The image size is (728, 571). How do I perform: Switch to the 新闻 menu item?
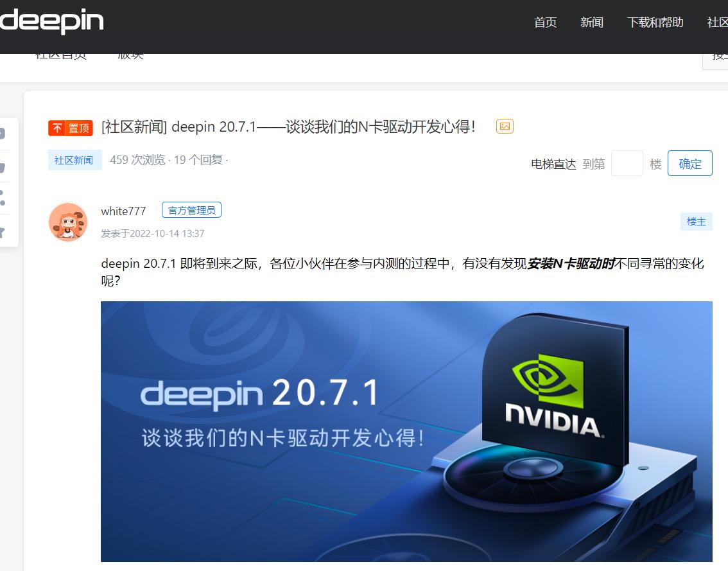tap(592, 22)
